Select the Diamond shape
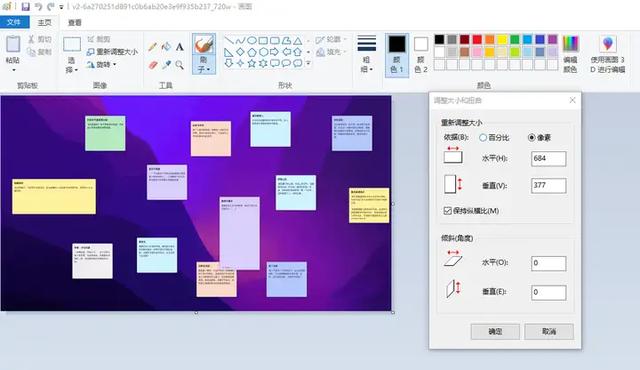The width and height of the screenshot is (640, 370). click(x=240, y=52)
